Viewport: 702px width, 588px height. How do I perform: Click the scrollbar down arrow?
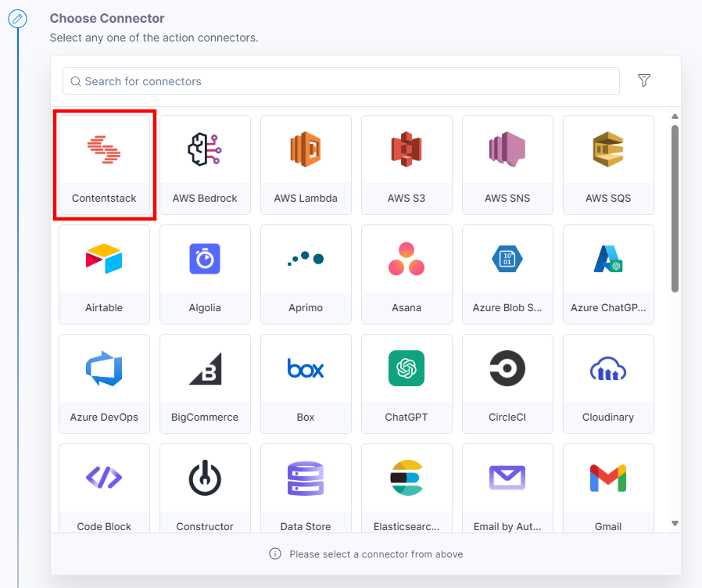coord(675,523)
